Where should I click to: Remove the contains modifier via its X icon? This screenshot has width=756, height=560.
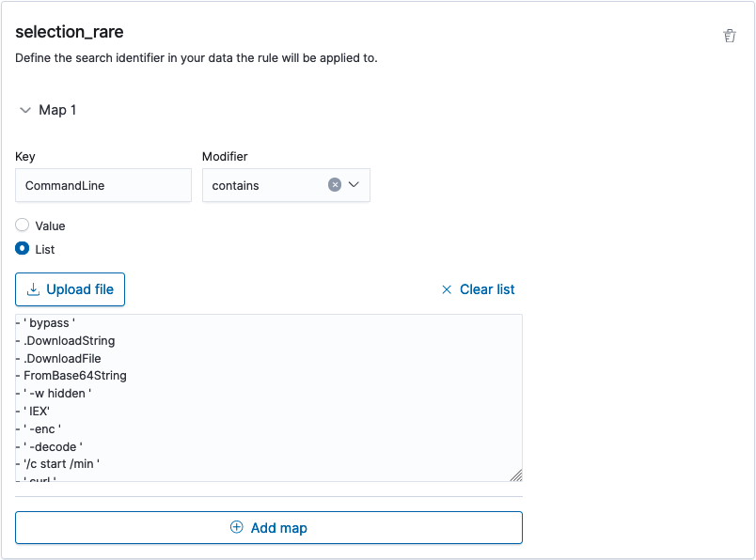(335, 185)
